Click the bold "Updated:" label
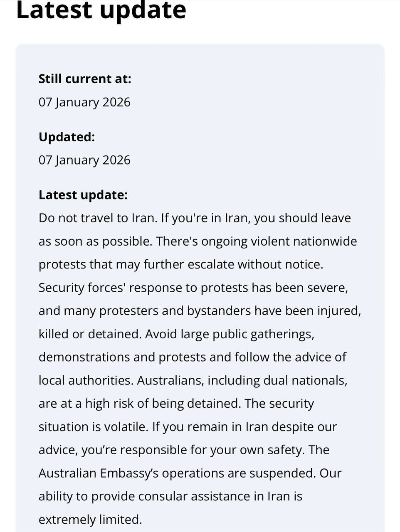Viewport: 400px width, 532px height. (67, 137)
